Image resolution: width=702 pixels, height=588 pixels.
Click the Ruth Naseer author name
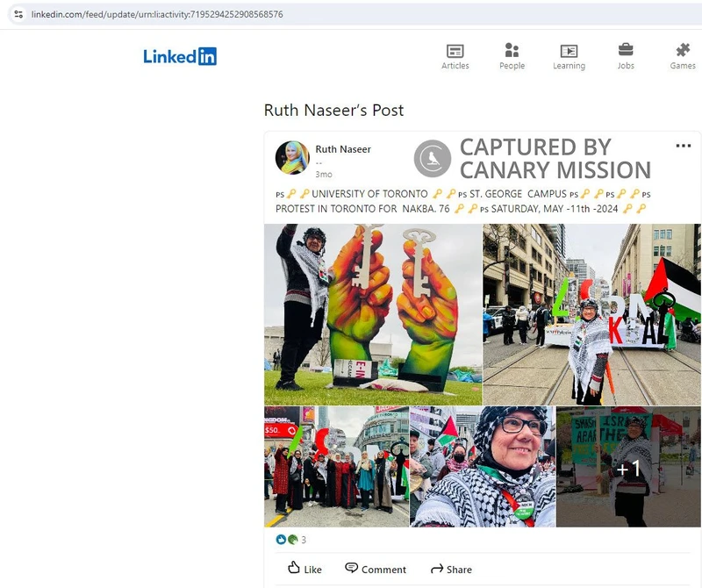pos(343,149)
